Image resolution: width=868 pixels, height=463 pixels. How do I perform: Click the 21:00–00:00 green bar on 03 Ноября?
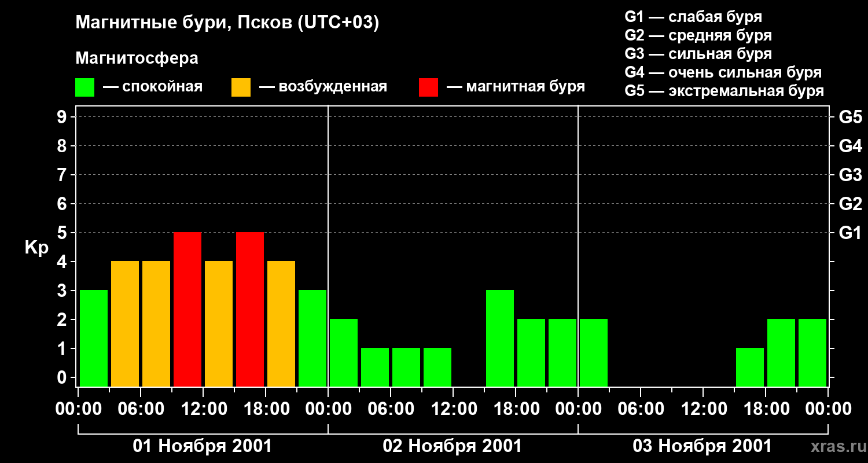[x=812, y=352]
